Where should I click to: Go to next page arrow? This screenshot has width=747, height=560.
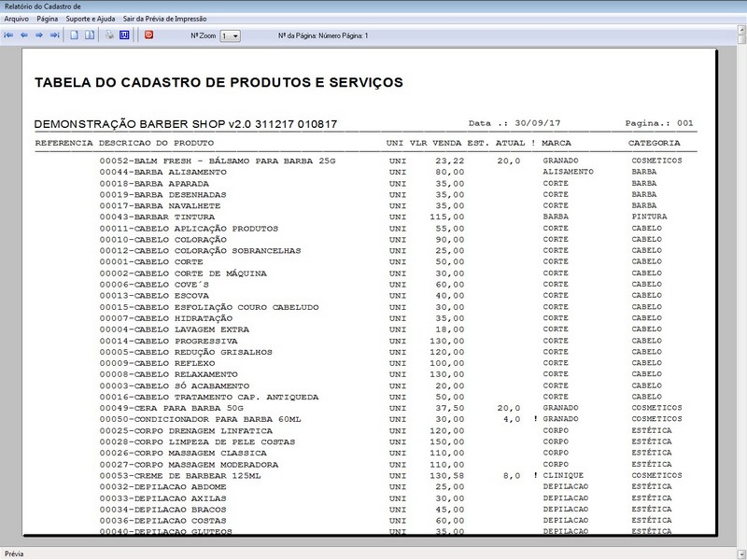(39, 35)
